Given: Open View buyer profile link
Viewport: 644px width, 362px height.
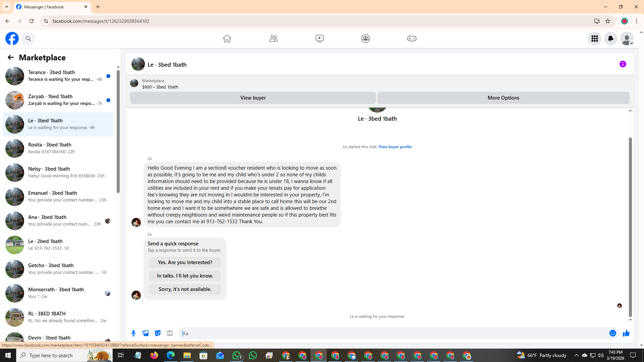Looking at the screenshot, I should (x=395, y=147).
